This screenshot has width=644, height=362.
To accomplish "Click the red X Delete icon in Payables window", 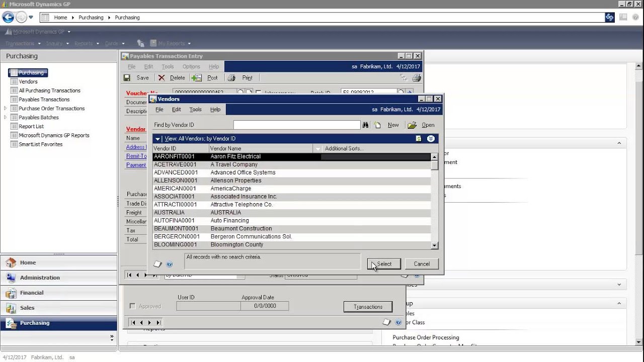I will click(162, 78).
